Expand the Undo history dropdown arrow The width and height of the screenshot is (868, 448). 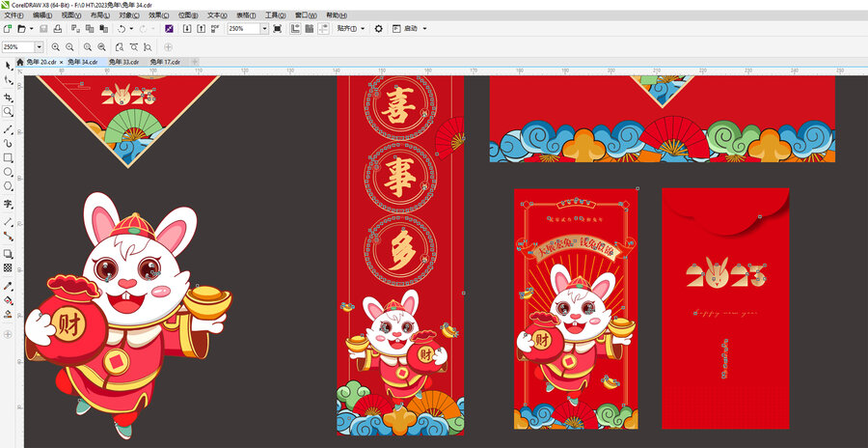click(131, 28)
